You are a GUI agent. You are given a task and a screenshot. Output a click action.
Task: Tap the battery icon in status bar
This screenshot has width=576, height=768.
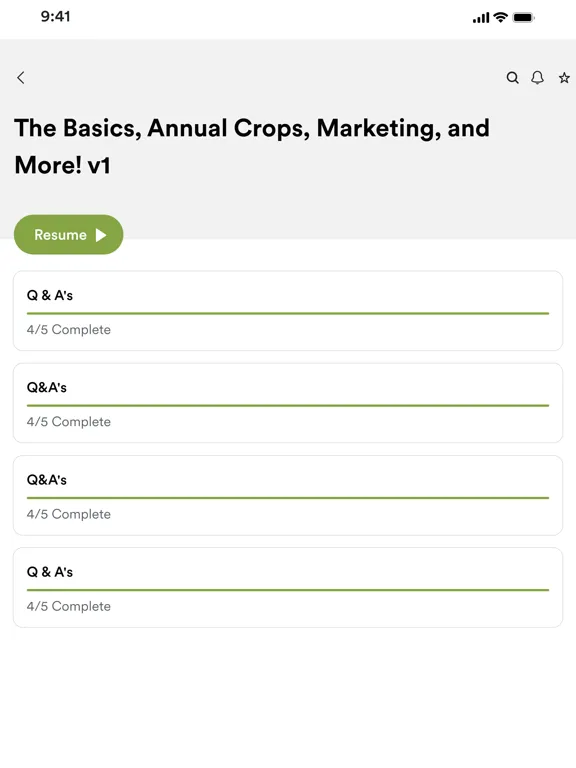(523, 18)
